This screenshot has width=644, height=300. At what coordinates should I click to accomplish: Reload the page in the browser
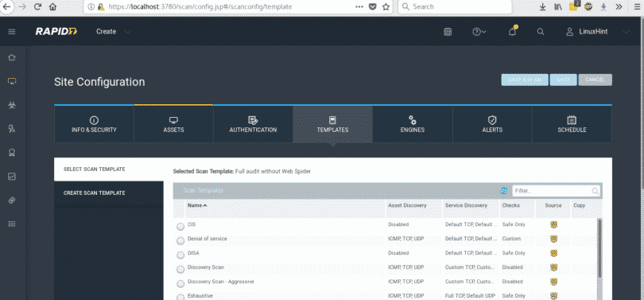tap(37, 6)
